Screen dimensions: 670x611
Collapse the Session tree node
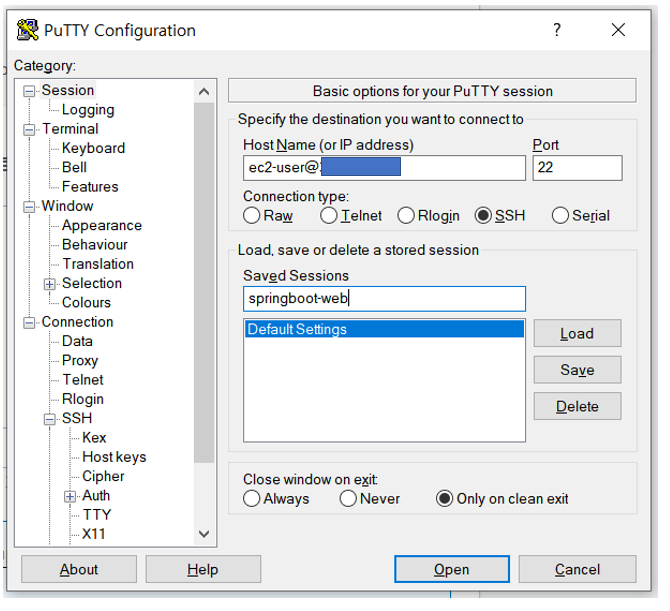pos(29,91)
